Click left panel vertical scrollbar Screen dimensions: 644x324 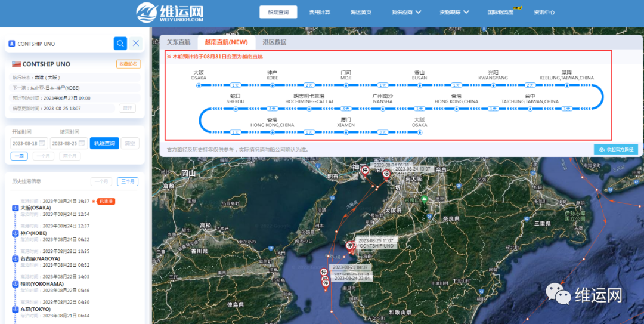coord(150,61)
